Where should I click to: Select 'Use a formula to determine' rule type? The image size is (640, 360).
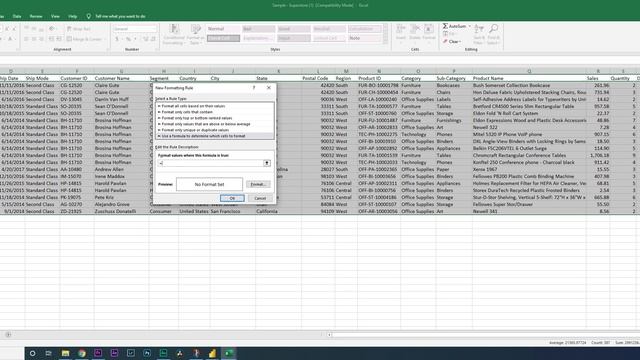click(215, 136)
